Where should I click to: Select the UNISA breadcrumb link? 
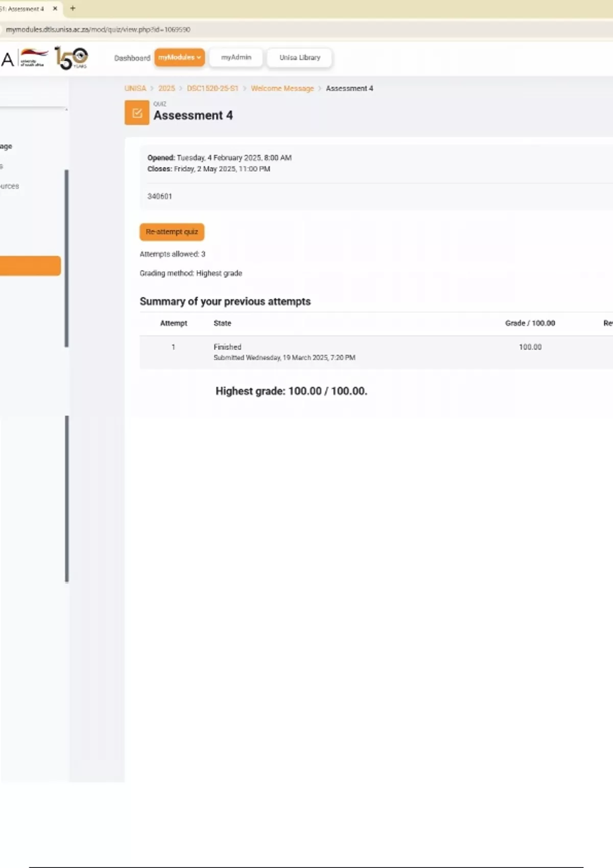[x=135, y=88]
